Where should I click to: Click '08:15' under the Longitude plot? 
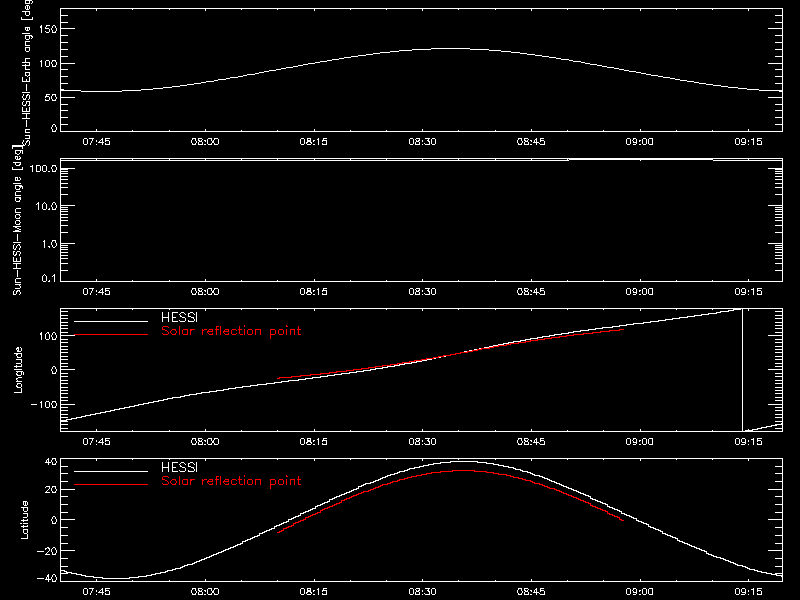pos(314,442)
